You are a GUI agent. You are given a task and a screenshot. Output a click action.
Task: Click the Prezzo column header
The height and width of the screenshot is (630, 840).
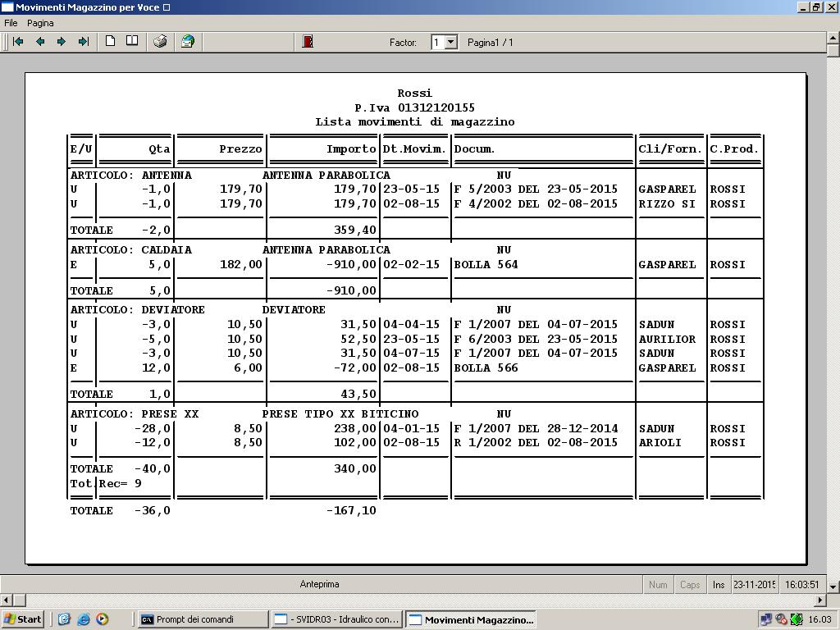point(240,149)
